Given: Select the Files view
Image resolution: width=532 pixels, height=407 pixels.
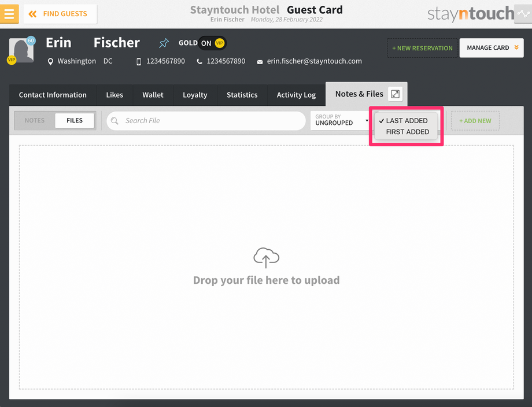Looking at the screenshot, I should click(x=75, y=120).
